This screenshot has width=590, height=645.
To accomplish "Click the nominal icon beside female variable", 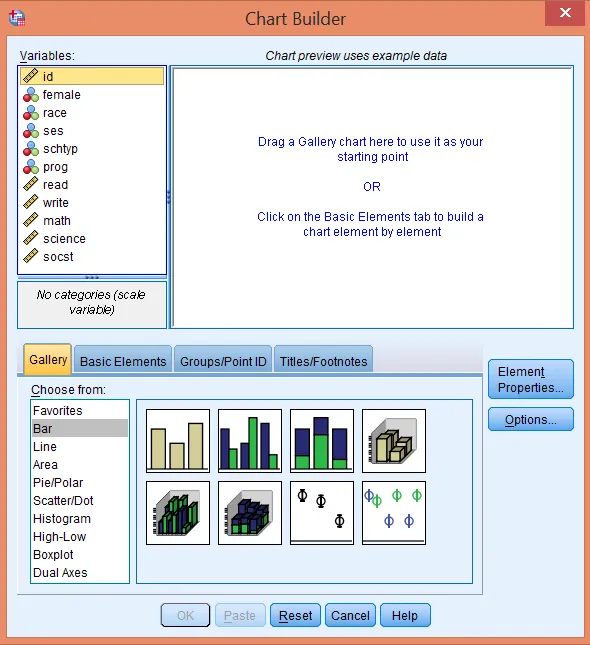I will pyautogui.click(x=30, y=95).
